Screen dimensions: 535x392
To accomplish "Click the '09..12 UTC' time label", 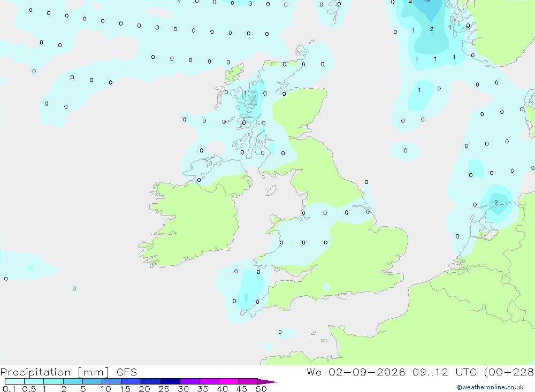I will [x=444, y=372].
